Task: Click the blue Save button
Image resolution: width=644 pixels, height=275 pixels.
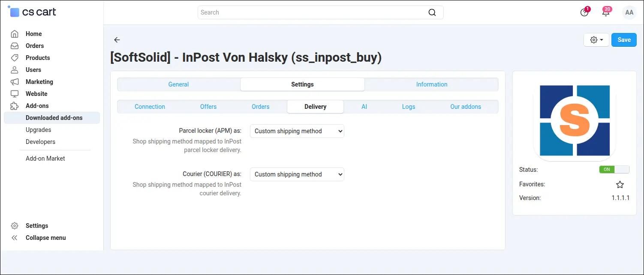Action: click(x=624, y=40)
